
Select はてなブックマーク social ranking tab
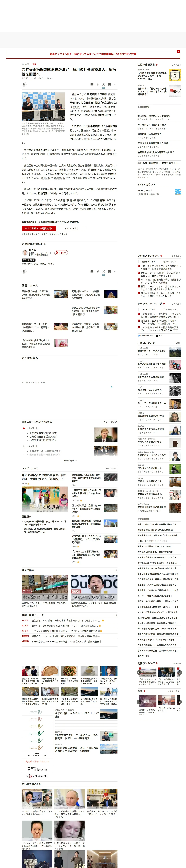coord(170,309)
